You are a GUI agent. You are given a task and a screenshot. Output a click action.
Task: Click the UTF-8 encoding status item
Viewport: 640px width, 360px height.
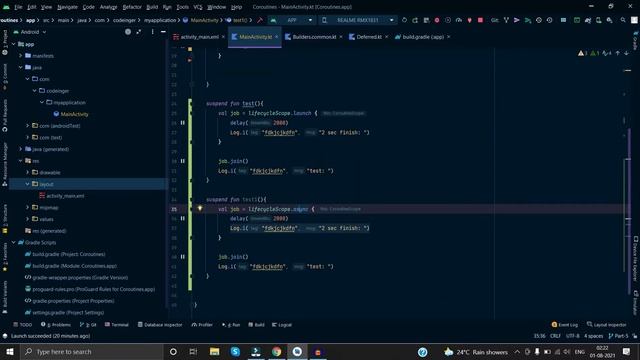(x=572, y=336)
